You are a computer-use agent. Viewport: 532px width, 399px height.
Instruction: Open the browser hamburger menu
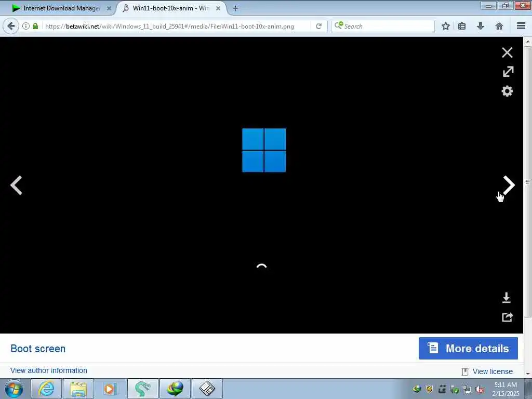point(521,26)
